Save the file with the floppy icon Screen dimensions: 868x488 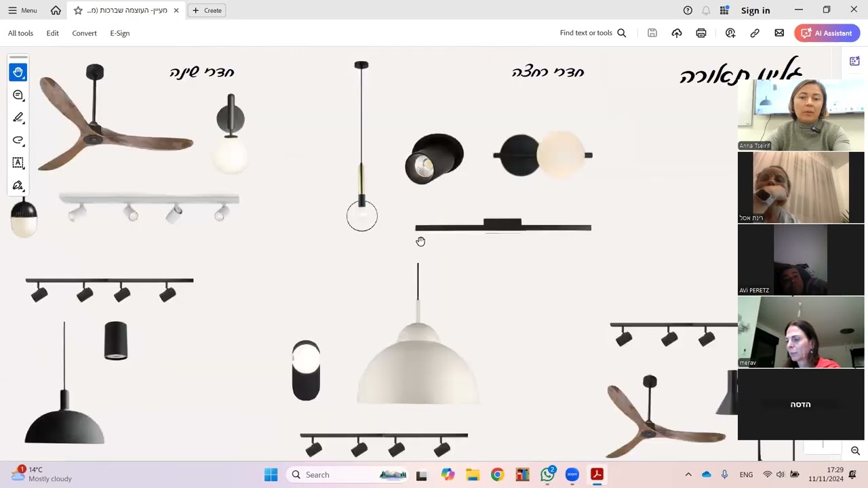pyautogui.click(x=652, y=33)
